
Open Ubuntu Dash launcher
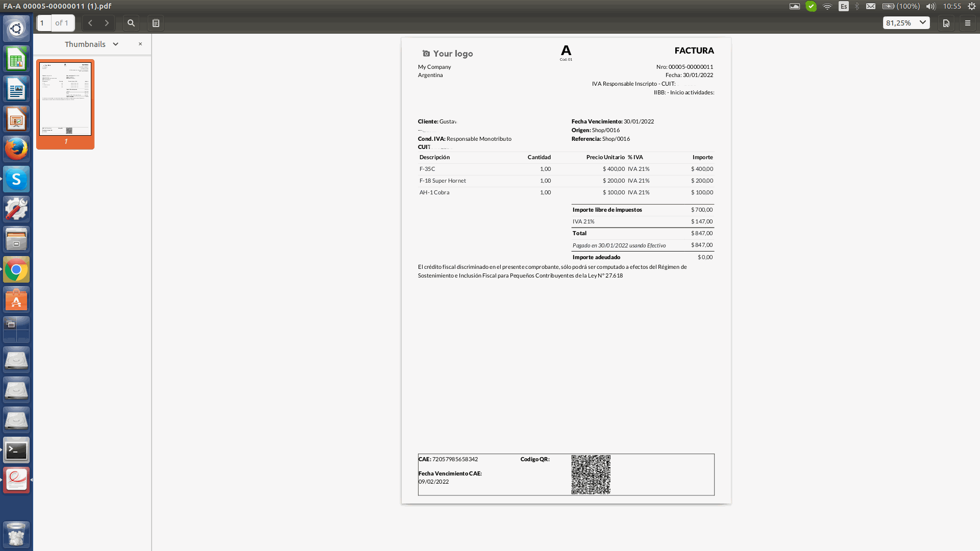tap(16, 29)
